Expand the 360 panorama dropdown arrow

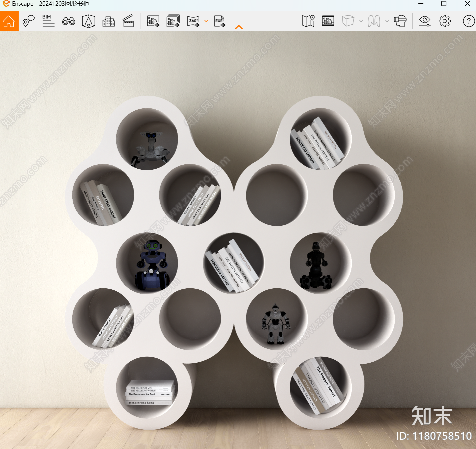206,21
